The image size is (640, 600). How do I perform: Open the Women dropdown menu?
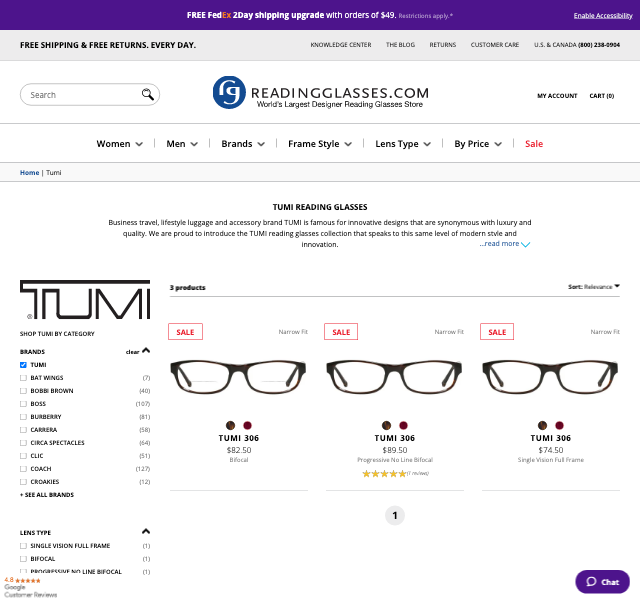click(120, 144)
